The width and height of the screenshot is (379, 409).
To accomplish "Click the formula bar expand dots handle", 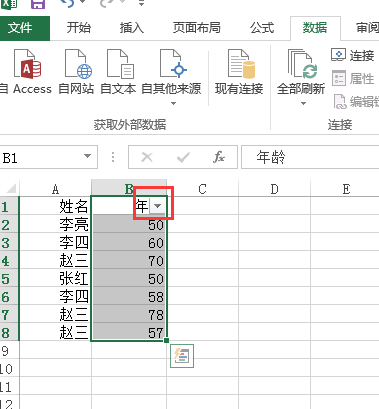I will [x=113, y=157].
